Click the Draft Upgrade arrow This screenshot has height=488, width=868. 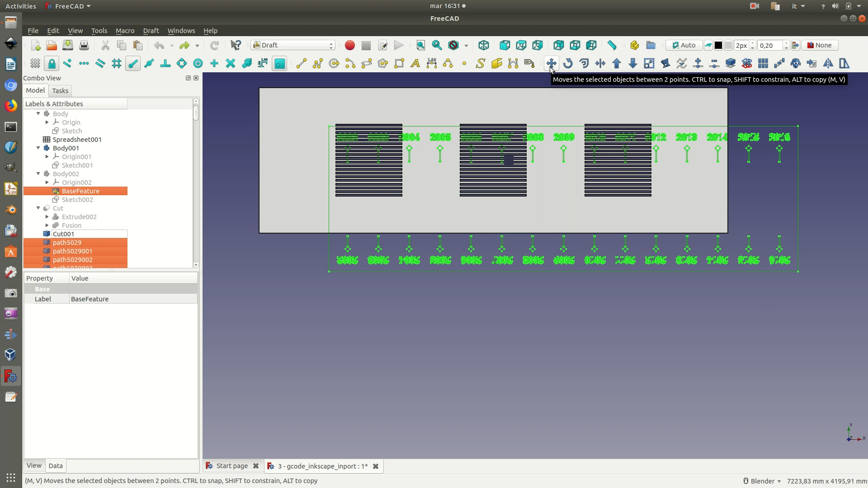[x=617, y=64]
